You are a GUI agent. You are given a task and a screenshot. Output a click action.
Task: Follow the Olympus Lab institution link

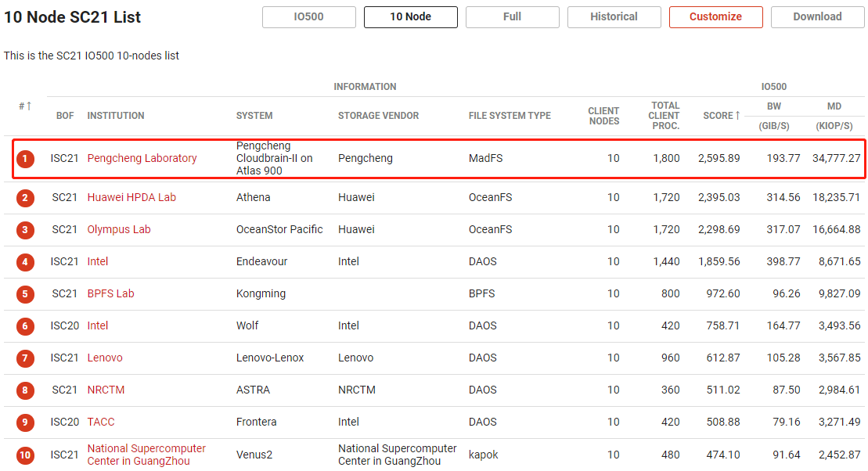[119, 229]
